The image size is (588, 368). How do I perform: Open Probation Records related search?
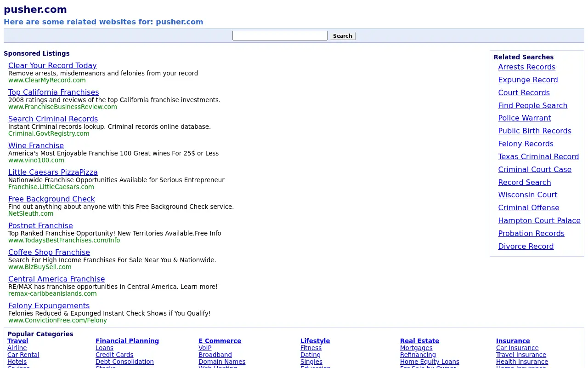(531, 234)
